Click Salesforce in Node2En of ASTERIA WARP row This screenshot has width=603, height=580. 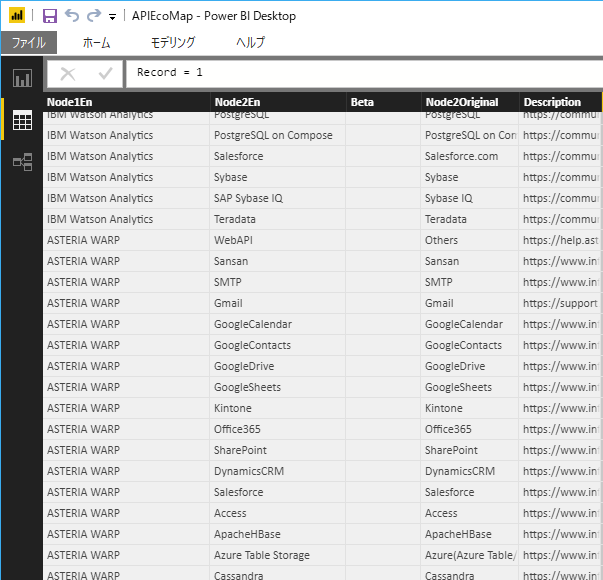tap(278, 492)
